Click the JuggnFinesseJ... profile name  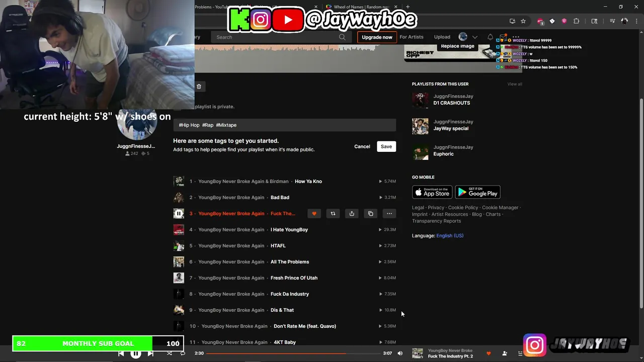click(x=136, y=146)
